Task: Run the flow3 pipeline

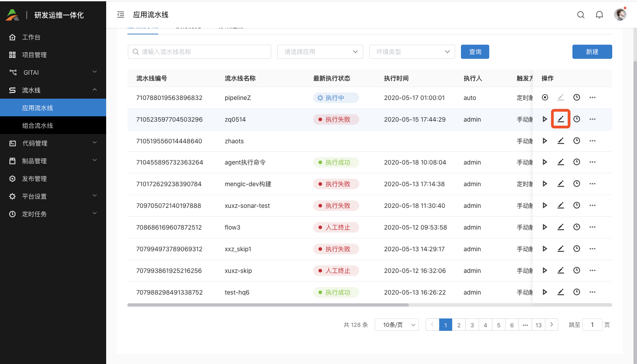Action: pos(545,227)
